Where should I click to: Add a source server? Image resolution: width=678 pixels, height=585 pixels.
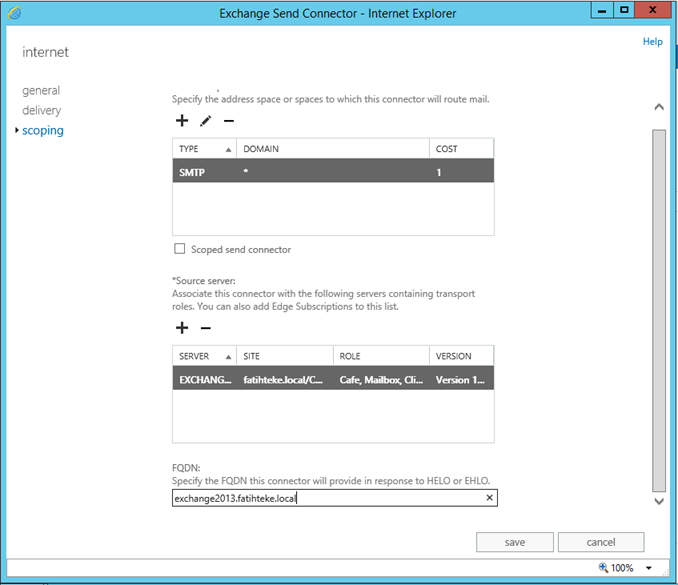tap(182, 328)
